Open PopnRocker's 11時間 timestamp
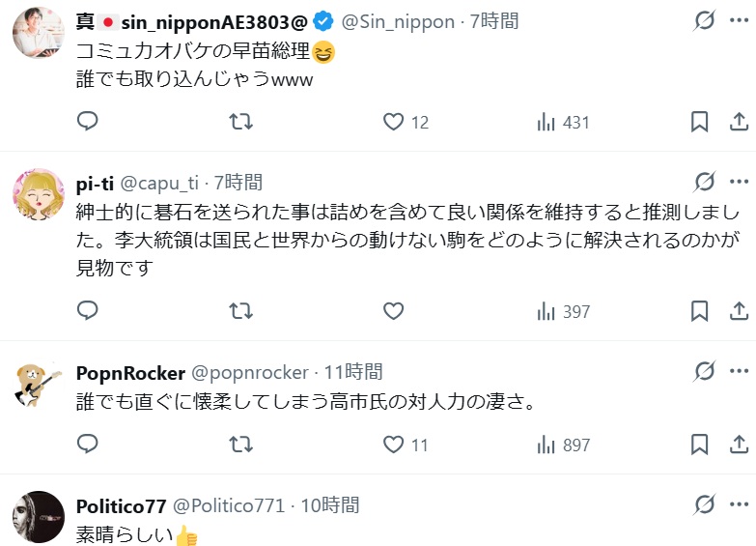756x546 pixels. [x=353, y=372]
